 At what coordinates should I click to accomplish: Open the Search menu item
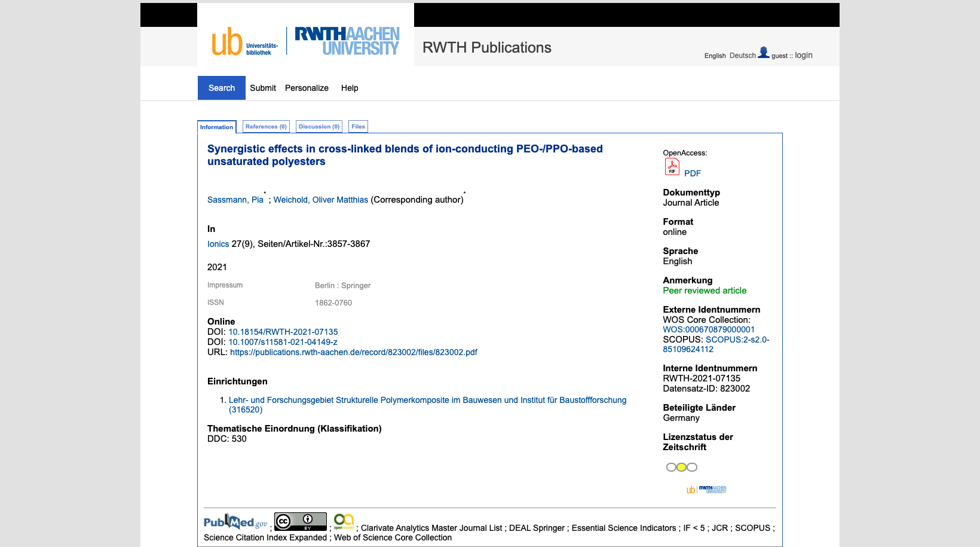click(x=221, y=88)
